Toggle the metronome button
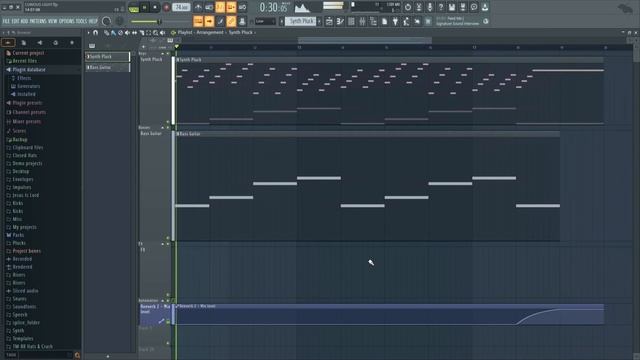The width and height of the screenshot is (640, 360). (198, 7)
